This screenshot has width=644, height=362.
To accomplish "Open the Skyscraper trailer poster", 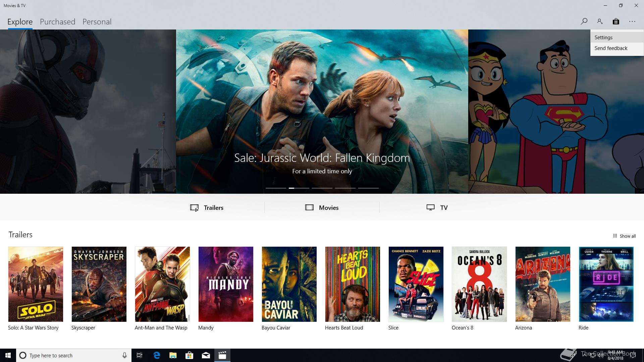I will tap(99, 284).
